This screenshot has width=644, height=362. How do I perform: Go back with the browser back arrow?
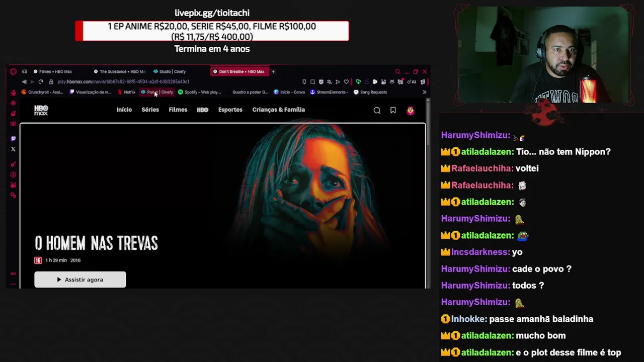[24, 82]
